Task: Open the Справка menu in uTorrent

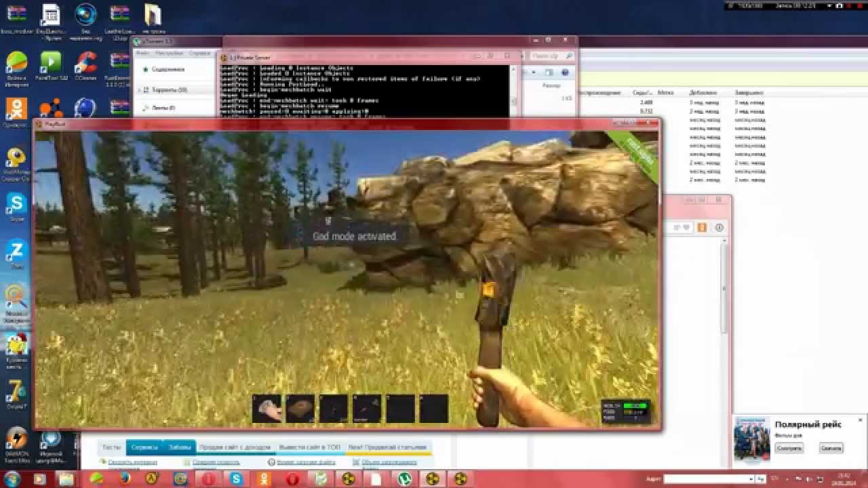Action: (199, 53)
